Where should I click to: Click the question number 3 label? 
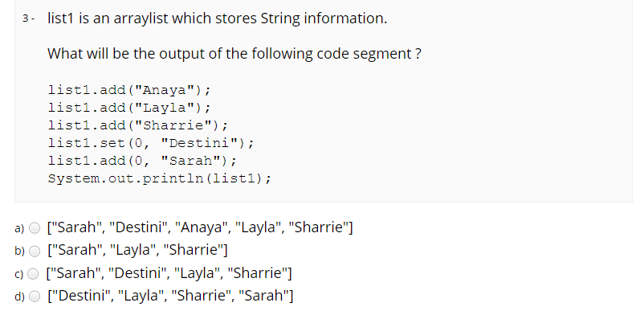tap(28, 18)
